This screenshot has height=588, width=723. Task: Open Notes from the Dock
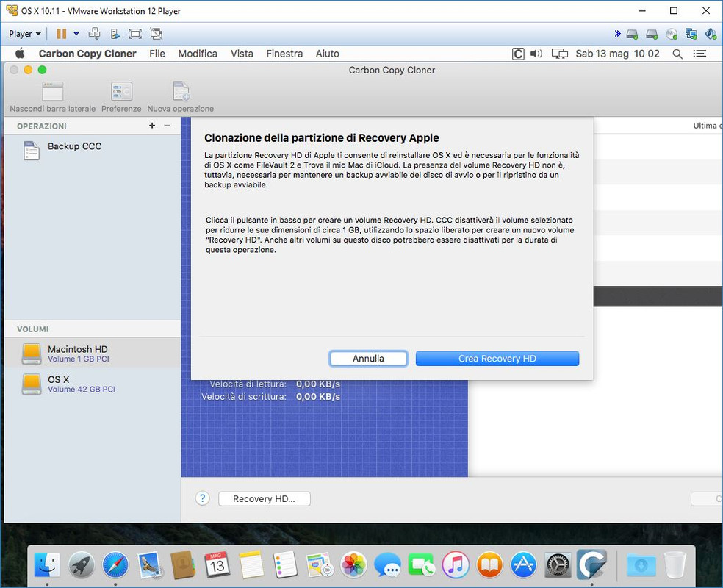(x=251, y=564)
